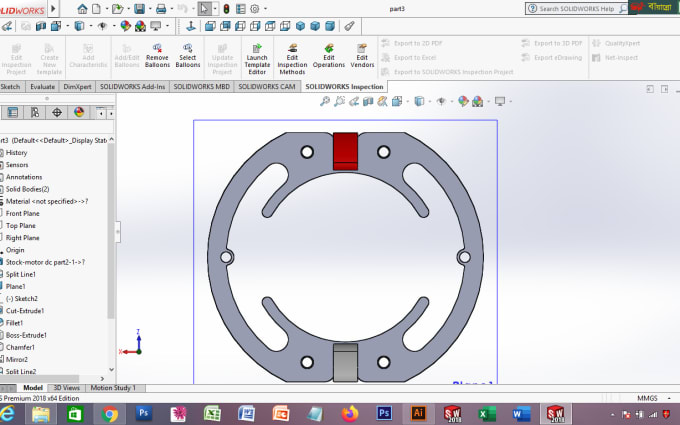
Task: Click the feature tree vertical scrollbar
Action: pos(111,231)
